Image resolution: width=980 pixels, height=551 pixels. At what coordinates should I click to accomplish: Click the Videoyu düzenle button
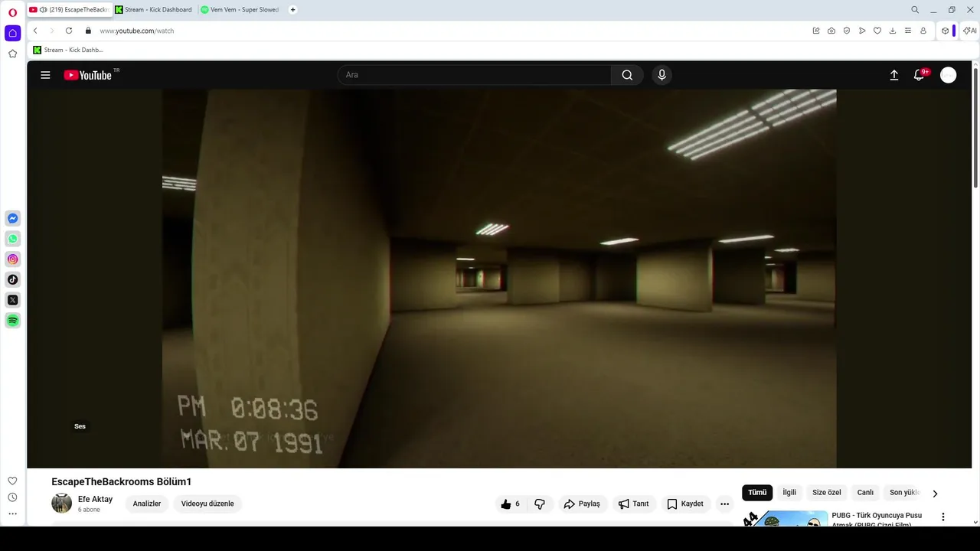point(207,504)
